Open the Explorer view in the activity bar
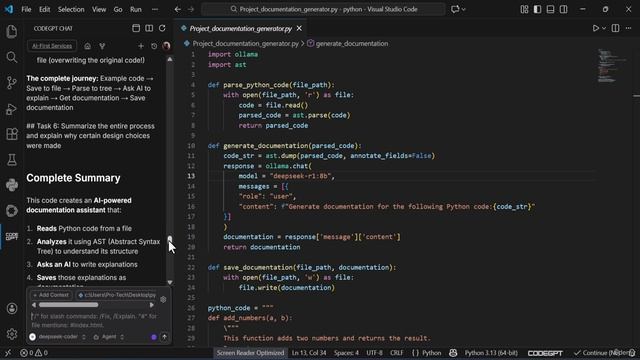 (x=11, y=31)
